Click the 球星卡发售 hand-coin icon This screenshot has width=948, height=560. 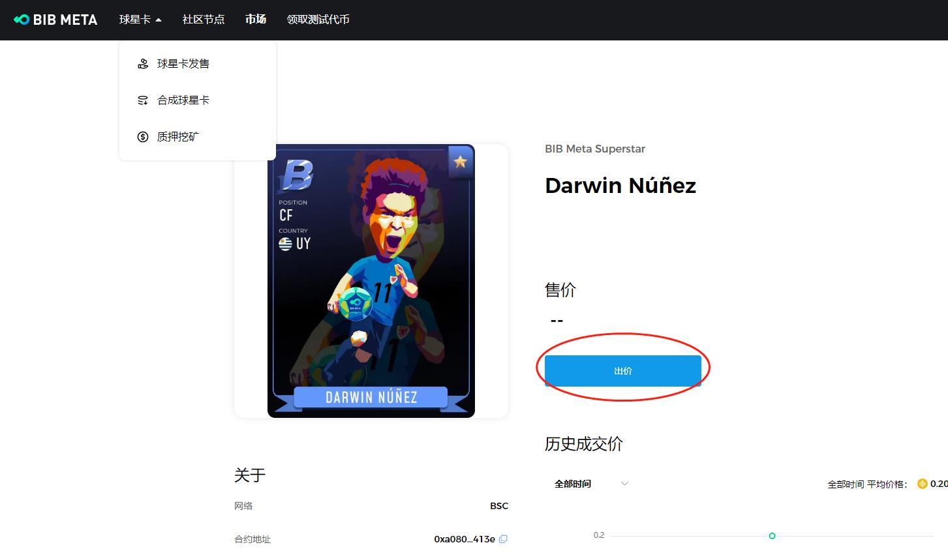coord(143,64)
